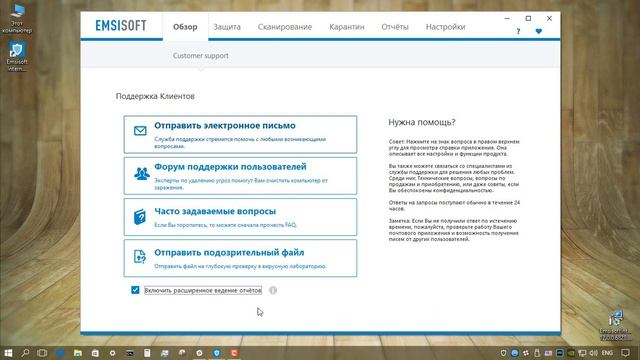Open Task View on the taskbar

pyautogui.click(x=42, y=353)
